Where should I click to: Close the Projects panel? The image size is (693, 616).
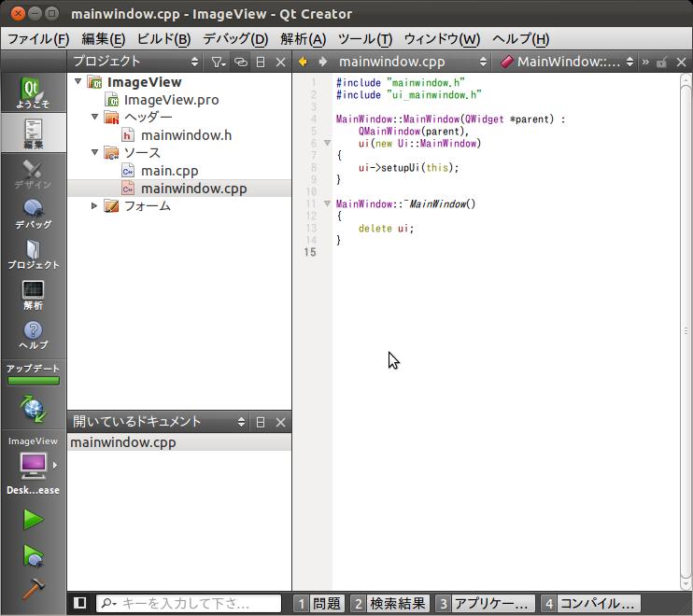(x=280, y=62)
